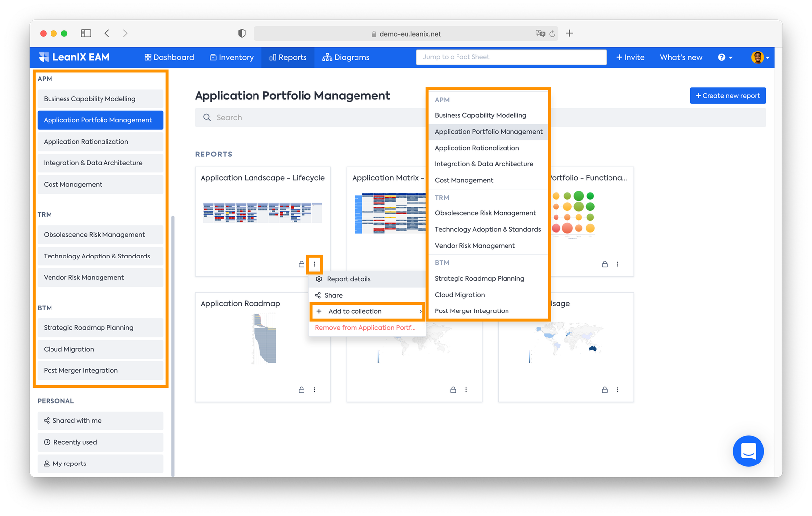Image resolution: width=812 pixels, height=516 pixels.
Task: Click Remove from Application Portfolio option
Action: [367, 328]
